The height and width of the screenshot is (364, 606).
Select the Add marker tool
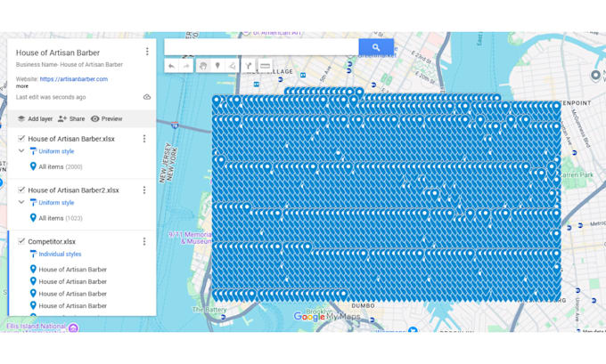[x=217, y=66]
